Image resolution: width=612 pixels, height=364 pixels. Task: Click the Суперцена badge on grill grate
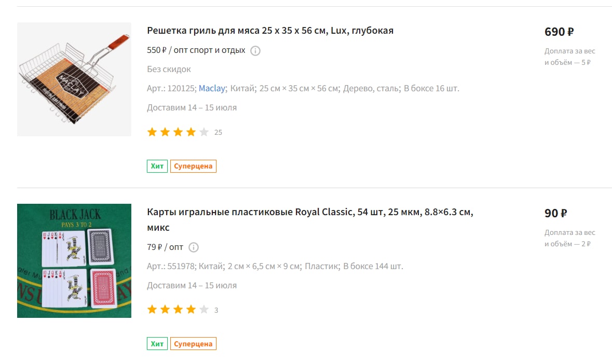(x=193, y=166)
